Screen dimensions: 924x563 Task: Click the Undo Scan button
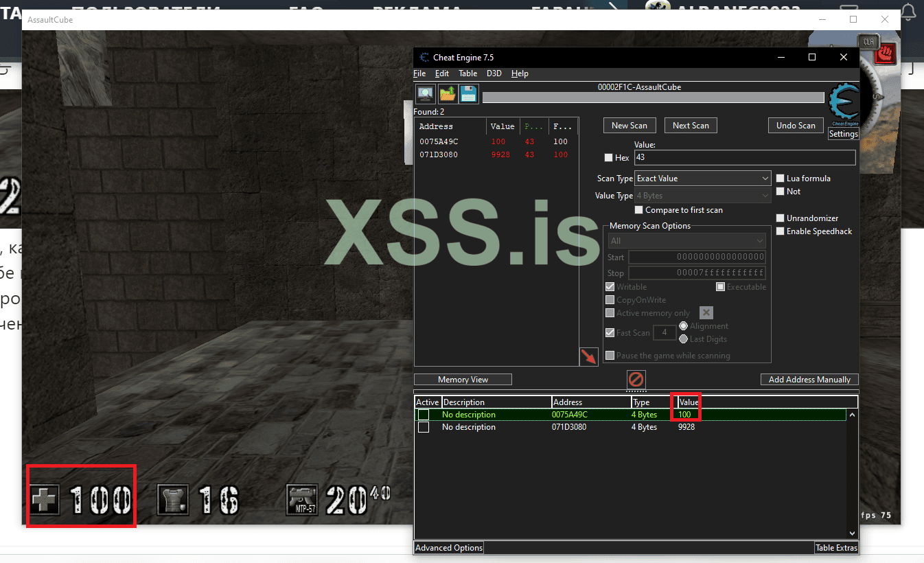[796, 126]
